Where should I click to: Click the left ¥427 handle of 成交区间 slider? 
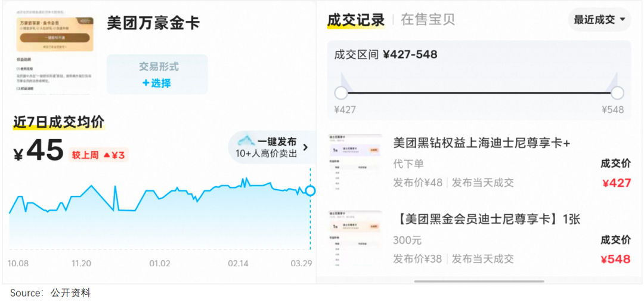pos(341,93)
